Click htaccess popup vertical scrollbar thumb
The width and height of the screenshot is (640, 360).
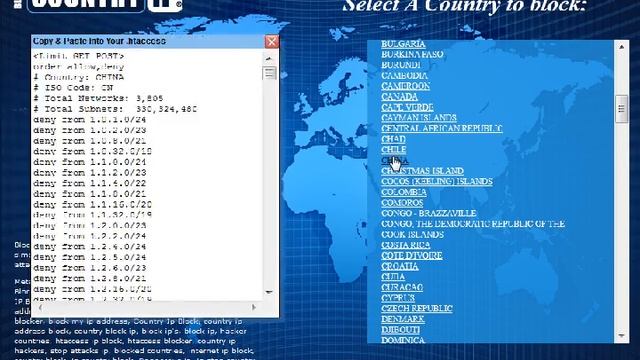(x=269, y=73)
